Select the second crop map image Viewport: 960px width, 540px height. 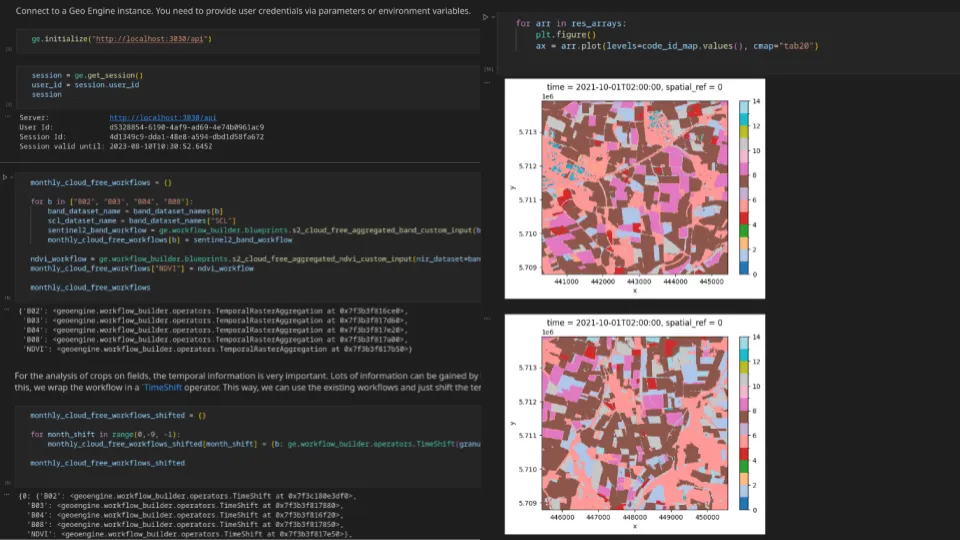point(635,424)
